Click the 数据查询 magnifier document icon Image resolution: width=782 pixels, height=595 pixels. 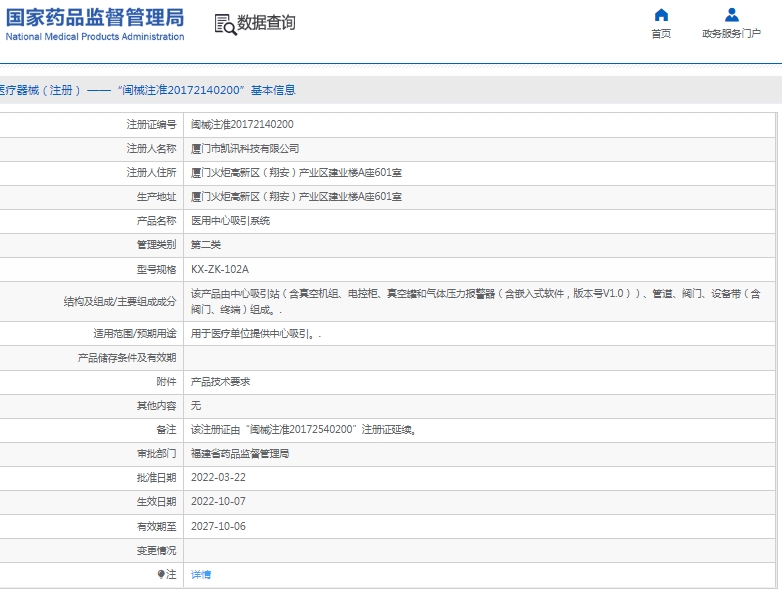point(225,24)
